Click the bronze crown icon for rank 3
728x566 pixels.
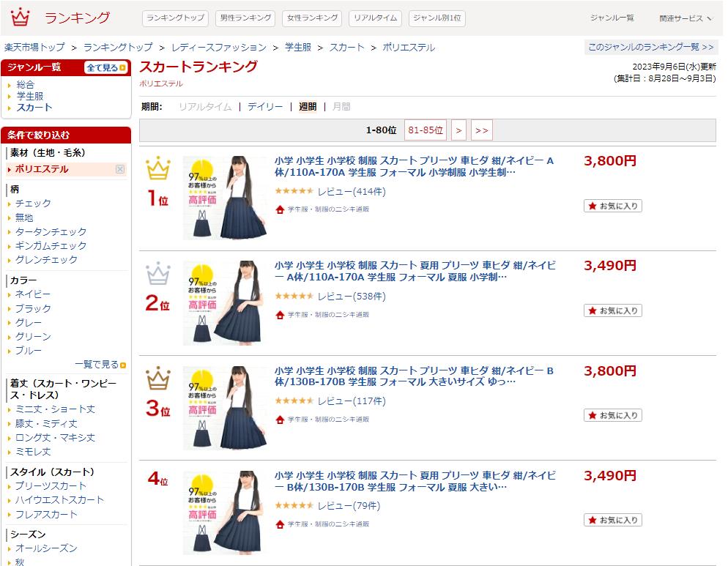click(158, 379)
